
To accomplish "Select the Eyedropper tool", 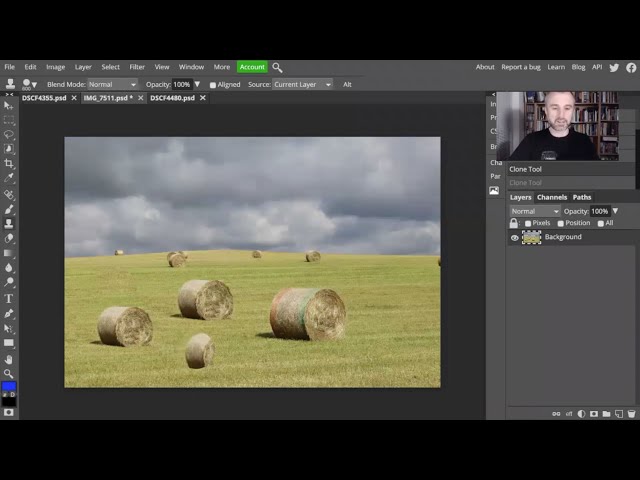I will tap(9, 178).
